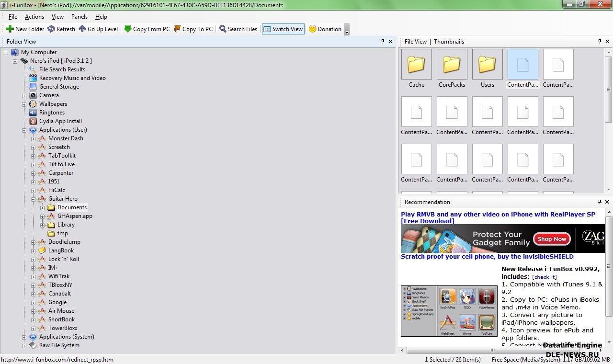Click the 'check it' link
This screenshot has width=613, height=364.
click(545, 277)
